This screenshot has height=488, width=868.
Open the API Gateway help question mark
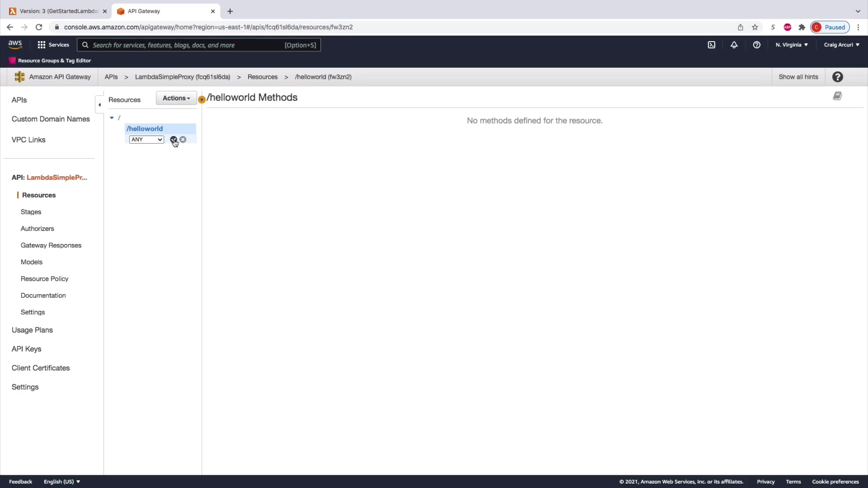(837, 77)
